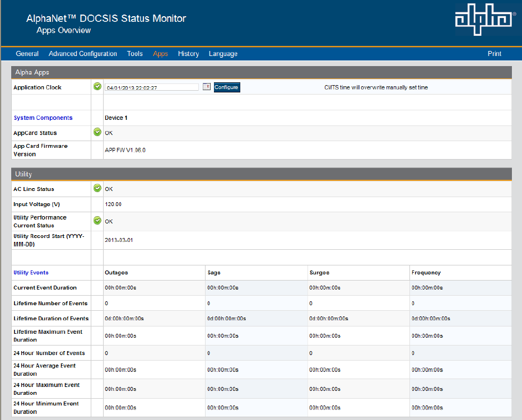Click the Sags column header

pyautogui.click(x=214, y=273)
